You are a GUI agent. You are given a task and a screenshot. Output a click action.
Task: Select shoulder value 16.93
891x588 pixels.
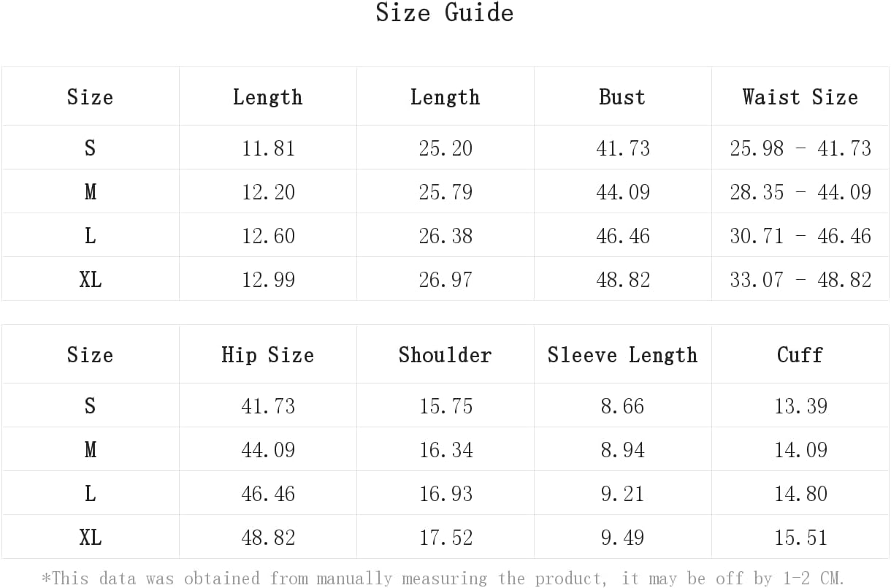click(x=445, y=493)
